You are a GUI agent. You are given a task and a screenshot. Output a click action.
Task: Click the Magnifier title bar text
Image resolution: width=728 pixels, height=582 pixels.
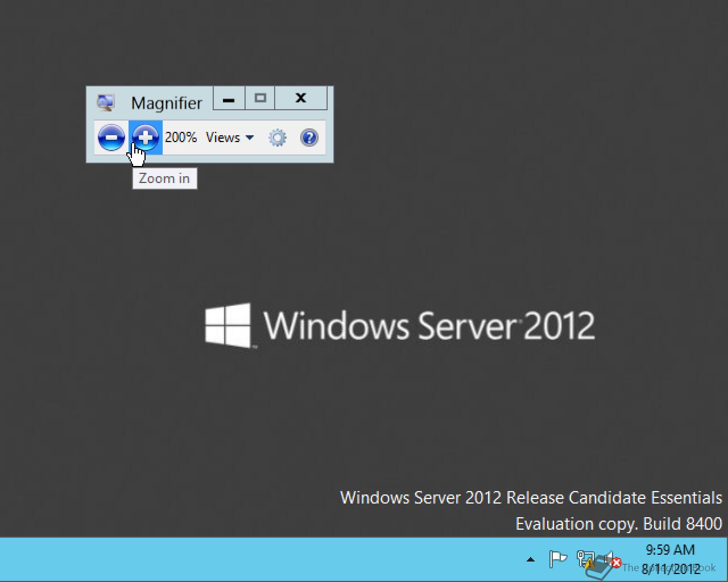click(167, 103)
